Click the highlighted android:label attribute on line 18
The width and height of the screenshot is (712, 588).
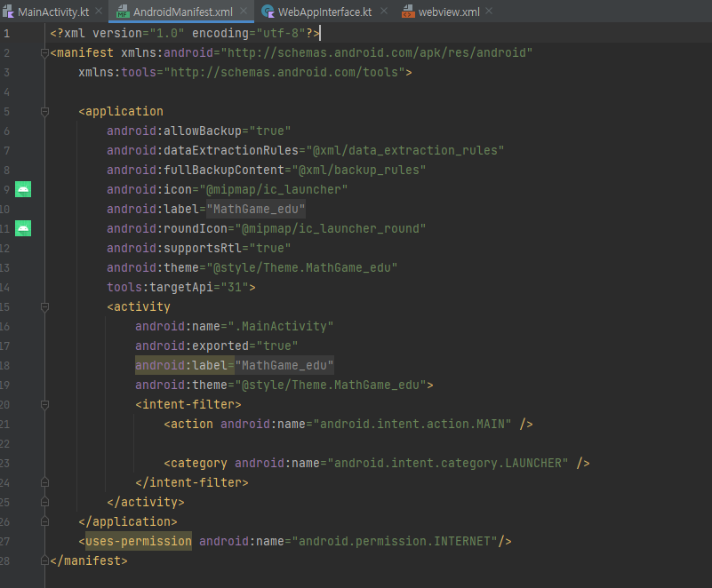click(x=185, y=365)
